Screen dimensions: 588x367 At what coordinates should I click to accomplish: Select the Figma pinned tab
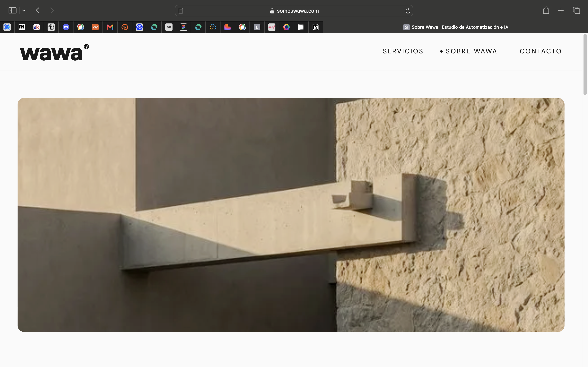tap(184, 27)
